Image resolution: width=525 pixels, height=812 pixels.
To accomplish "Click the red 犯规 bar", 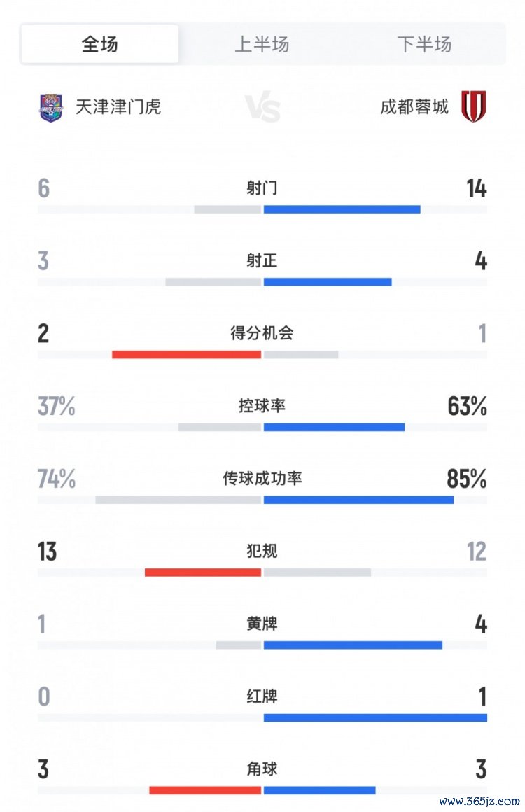I will pos(203,573).
